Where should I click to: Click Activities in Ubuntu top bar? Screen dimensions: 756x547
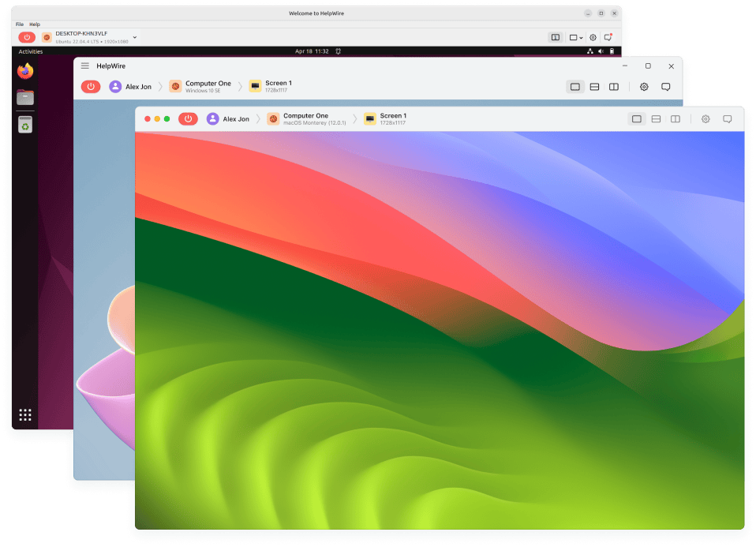(30, 51)
